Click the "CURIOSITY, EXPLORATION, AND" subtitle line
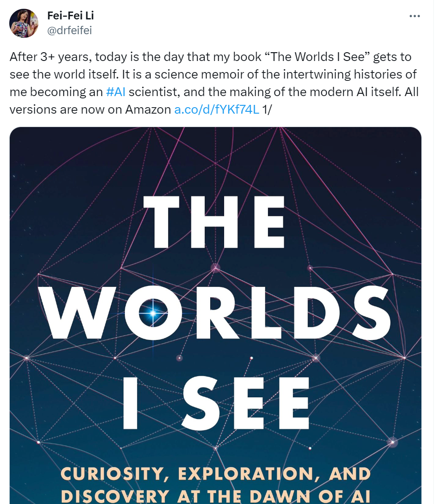438x504 pixels. pyautogui.click(x=216, y=474)
